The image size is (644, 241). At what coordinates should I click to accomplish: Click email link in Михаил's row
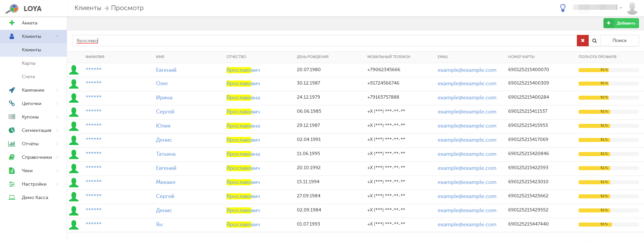click(467, 182)
